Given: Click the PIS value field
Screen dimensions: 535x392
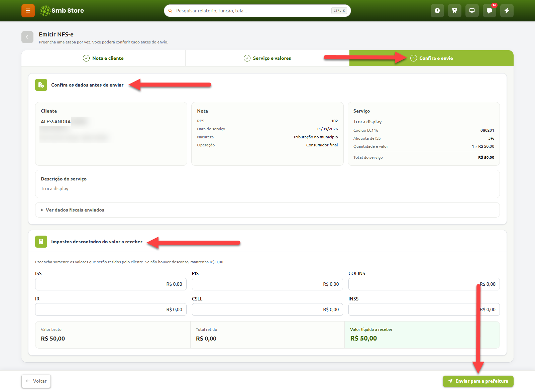Looking at the screenshot, I should (267, 284).
